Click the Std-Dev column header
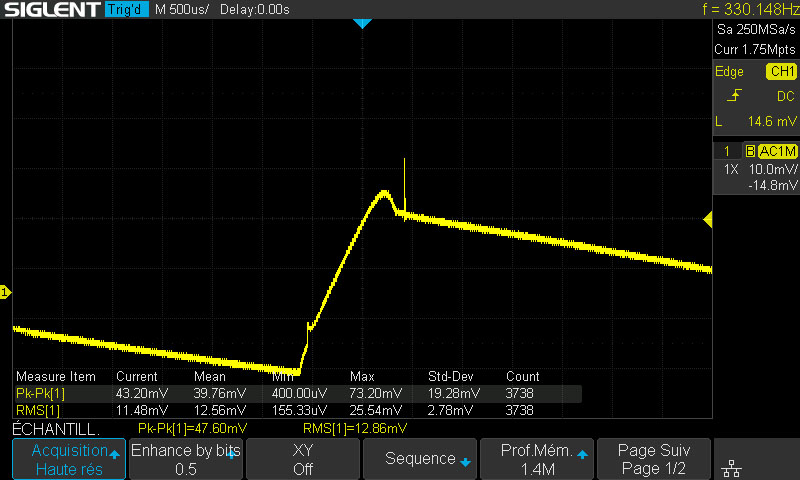 click(x=451, y=376)
